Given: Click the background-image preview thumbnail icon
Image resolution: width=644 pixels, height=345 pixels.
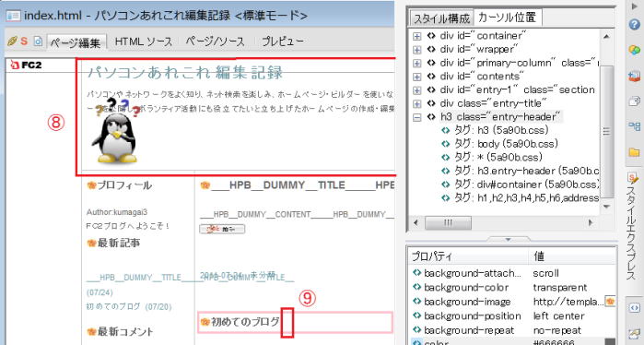Looking at the screenshot, I should tap(610, 302).
